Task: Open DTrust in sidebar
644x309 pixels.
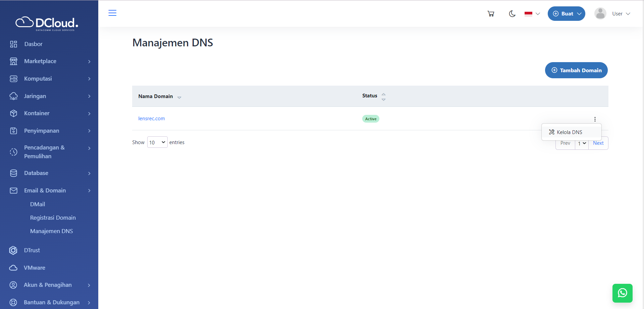Action: [32, 250]
